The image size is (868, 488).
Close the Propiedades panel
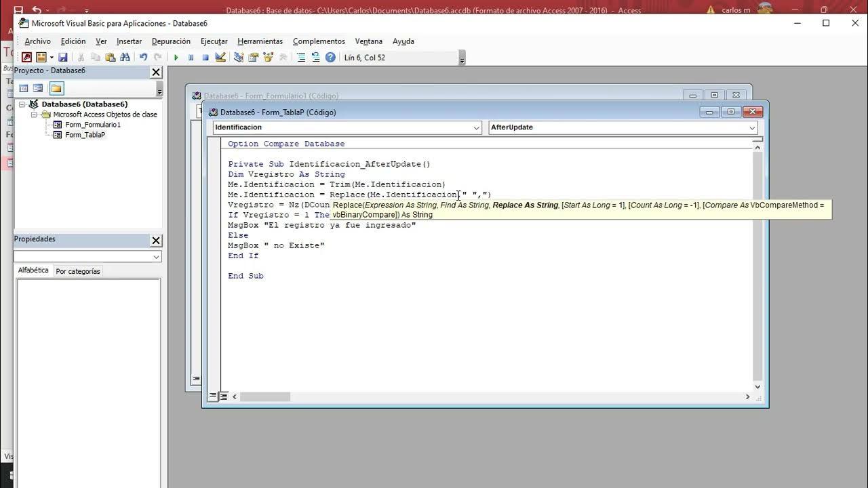coord(156,240)
